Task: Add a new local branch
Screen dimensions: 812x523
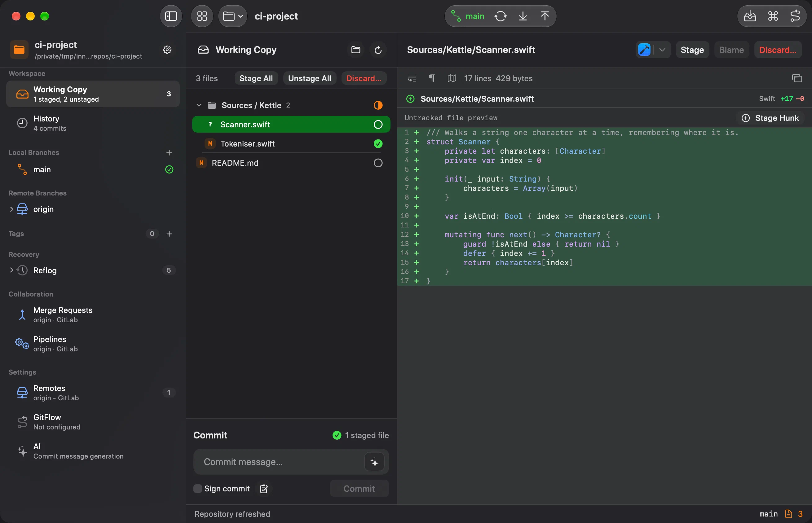Action: [x=169, y=152]
